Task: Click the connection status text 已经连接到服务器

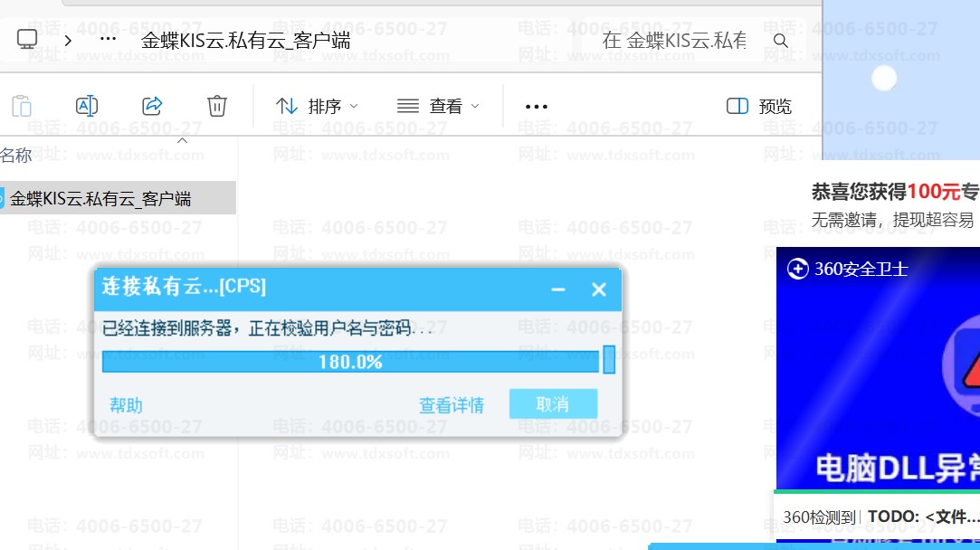Action: (268, 328)
